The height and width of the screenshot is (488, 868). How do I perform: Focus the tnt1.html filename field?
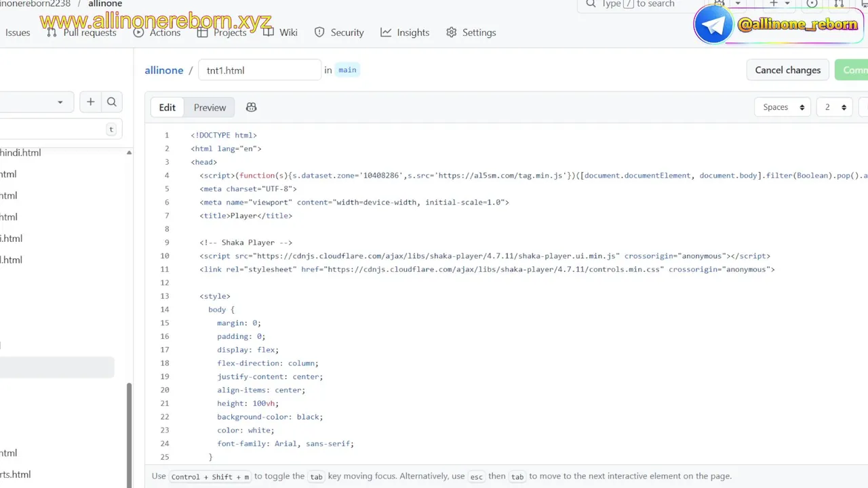coord(260,70)
